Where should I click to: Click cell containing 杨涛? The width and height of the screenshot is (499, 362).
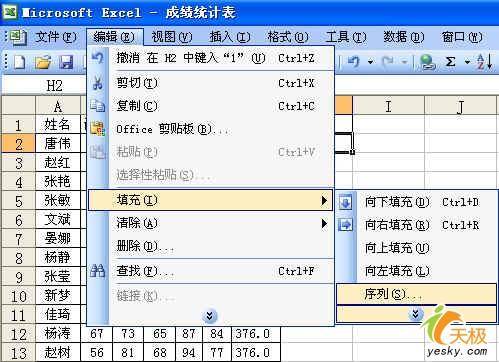(x=58, y=334)
